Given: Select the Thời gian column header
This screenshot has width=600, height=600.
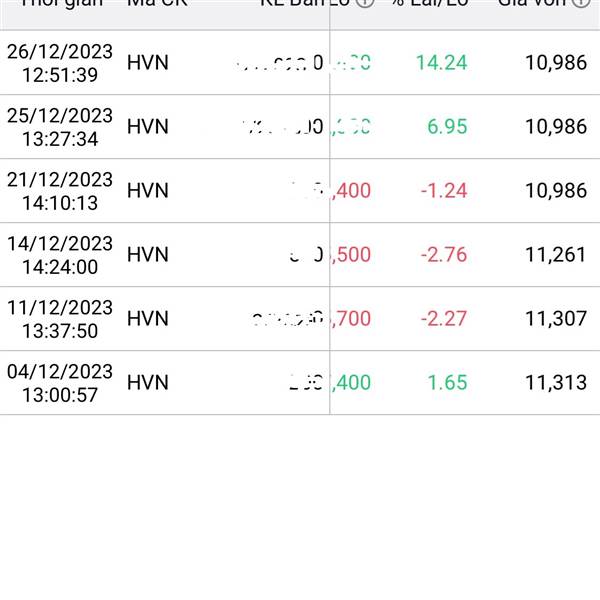Looking at the screenshot, I should pos(62,3).
